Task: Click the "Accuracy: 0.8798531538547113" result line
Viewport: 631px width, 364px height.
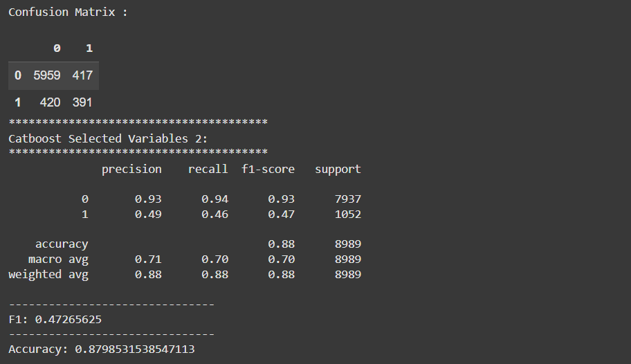Action: [x=102, y=349]
